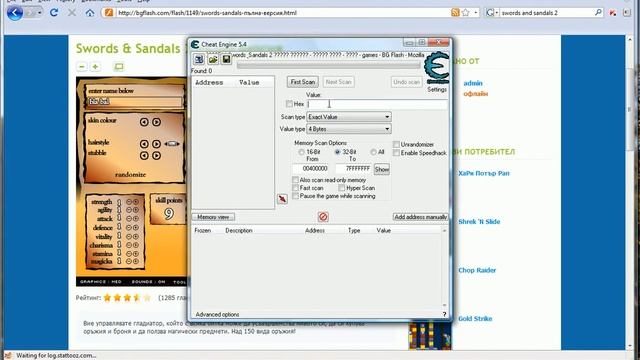Click the Undo scan button
This screenshot has width=640, height=360.
coord(406,82)
